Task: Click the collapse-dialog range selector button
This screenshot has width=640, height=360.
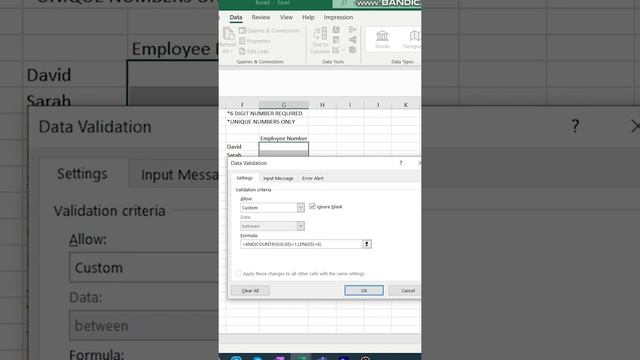Action: (367, 244)
